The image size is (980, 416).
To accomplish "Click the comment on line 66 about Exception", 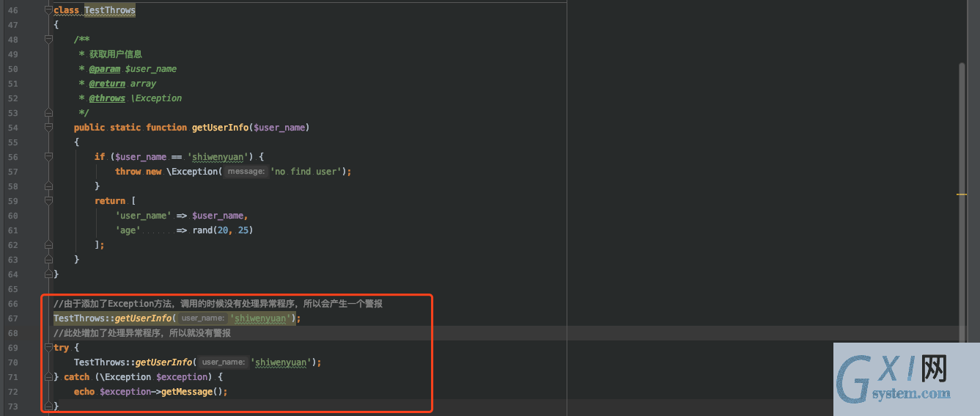I will pos(218,304).
